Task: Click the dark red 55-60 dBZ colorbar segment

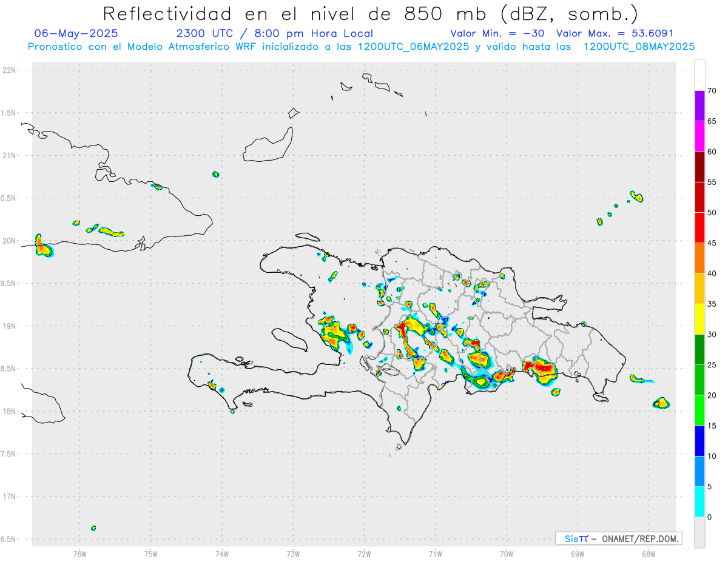Action: pyautogui.click(x=699, y=167)
